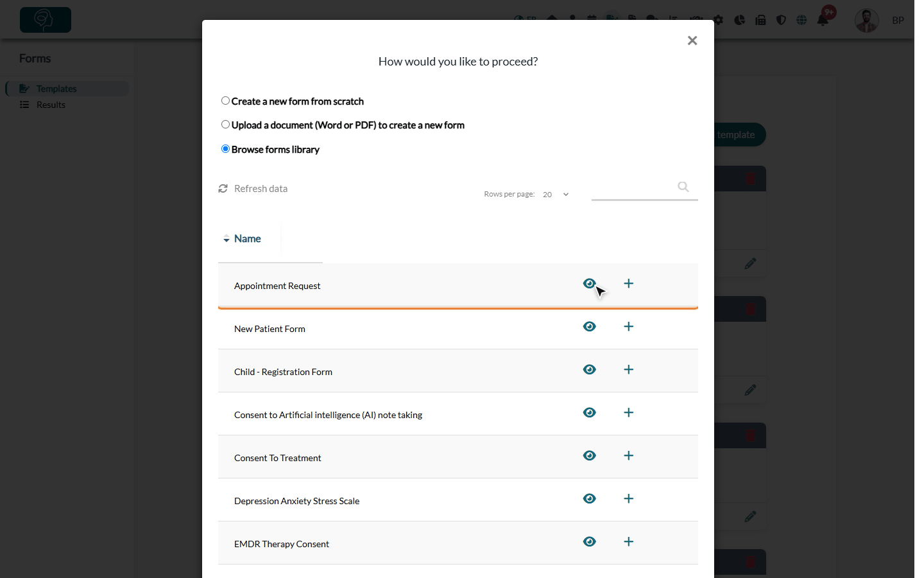The width and height of the screenshot is (924, 578).
Task: Click the globe icon in top bar
Action: [801, 20]
